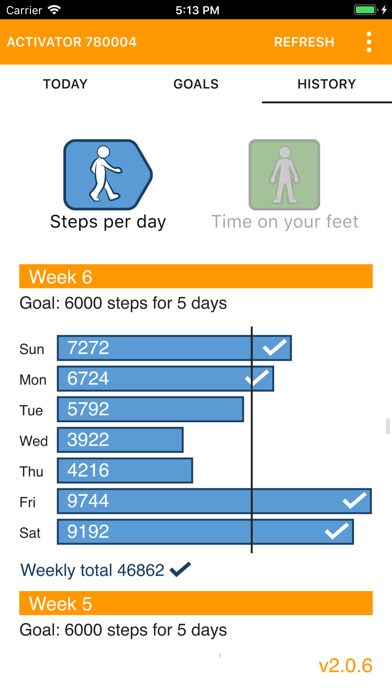This screenshot has width=392, height=696.
Task: Tap the Weekly total checkmark icon
Action: (x=180, y=569)
